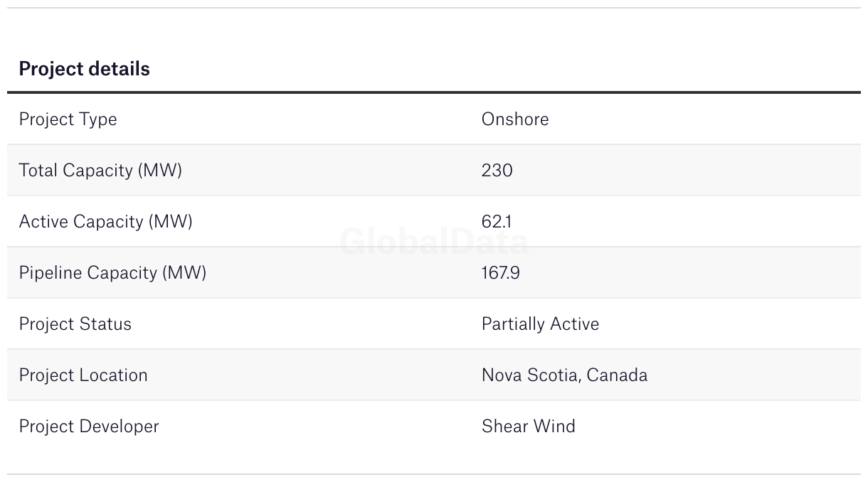Click the Active Capacity (MW) label

click(x=105, y=222)
